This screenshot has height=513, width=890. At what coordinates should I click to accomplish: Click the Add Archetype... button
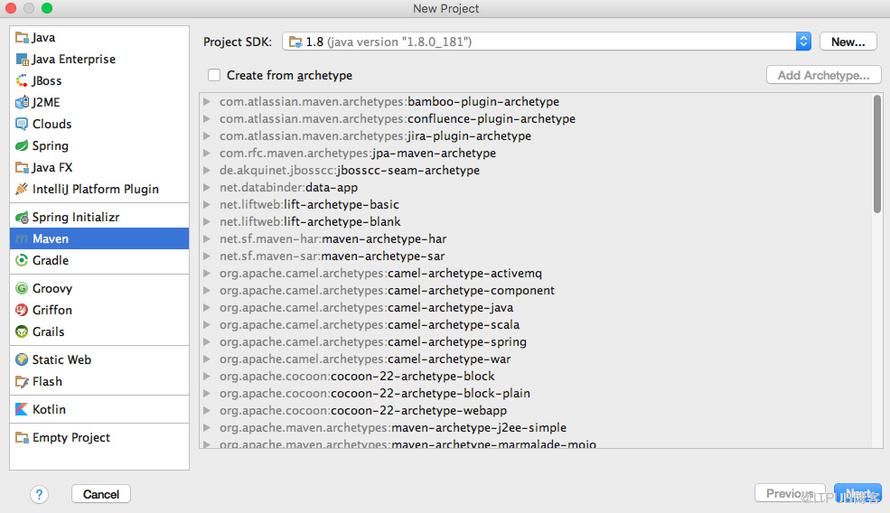pos(824,75)
